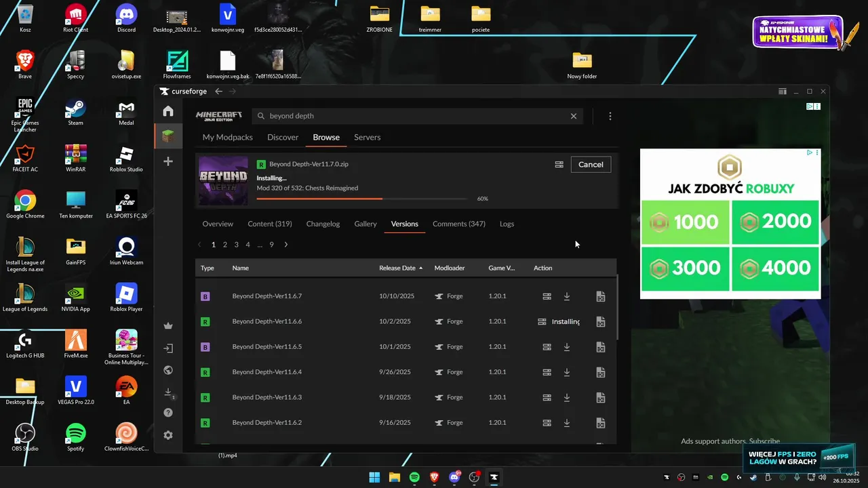The image size is (868, 488).
Task: Open the crown premium icon in sidebar
Action: 168,326
